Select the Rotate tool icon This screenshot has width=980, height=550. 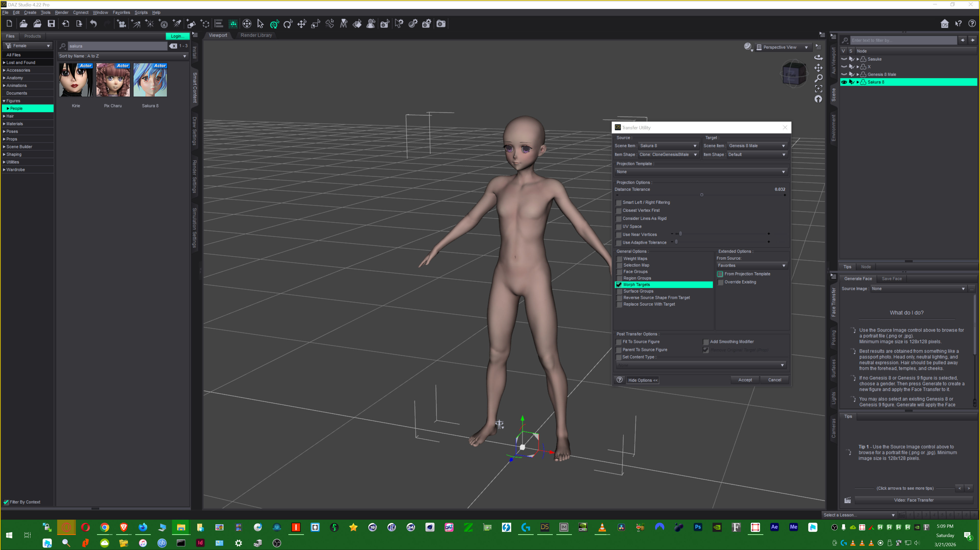pyautogui.click(x=288, y=24)
